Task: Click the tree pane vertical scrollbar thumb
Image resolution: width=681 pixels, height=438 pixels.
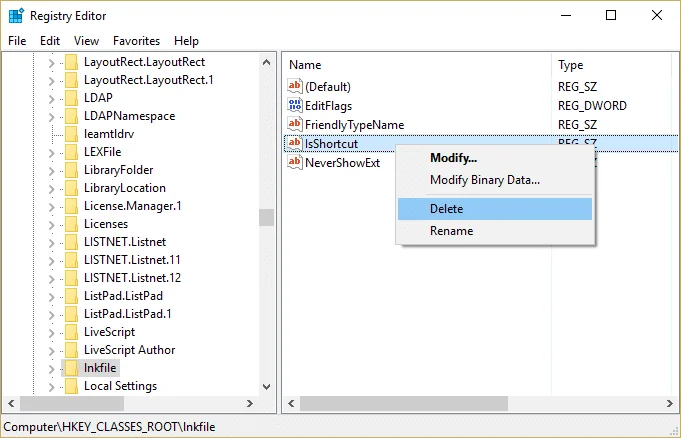Action: coord(266,217)
